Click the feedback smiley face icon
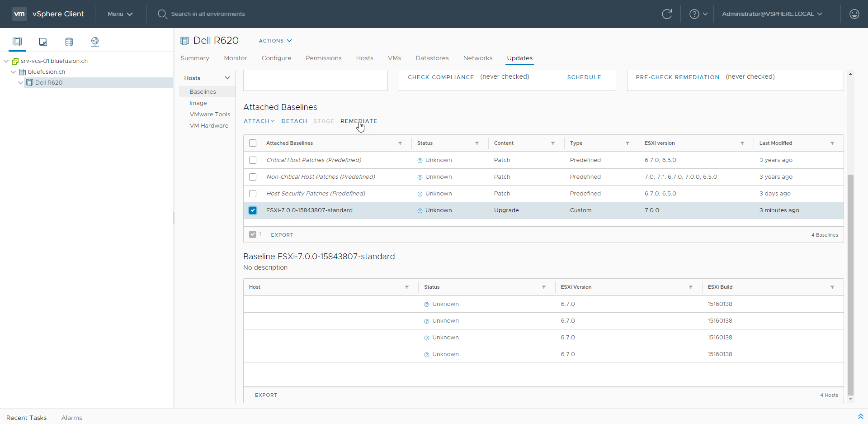The width and height of the screenshot is (868, 424). click(854, 14)
